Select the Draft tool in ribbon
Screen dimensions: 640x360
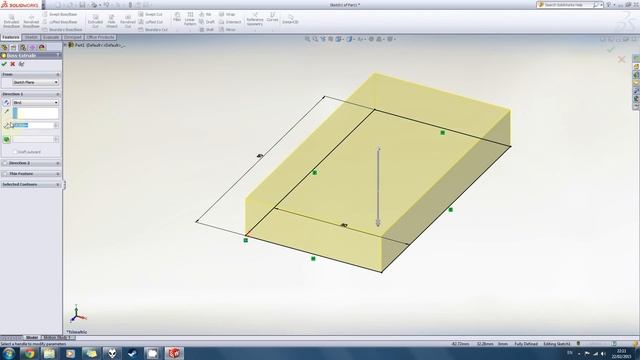[x=207, y=22]
